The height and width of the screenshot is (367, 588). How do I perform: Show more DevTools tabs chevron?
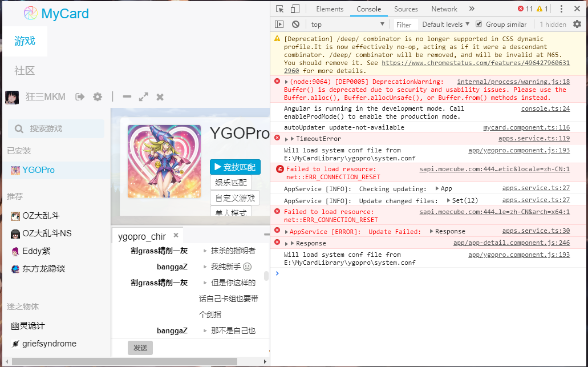click(x=472, y=9)
